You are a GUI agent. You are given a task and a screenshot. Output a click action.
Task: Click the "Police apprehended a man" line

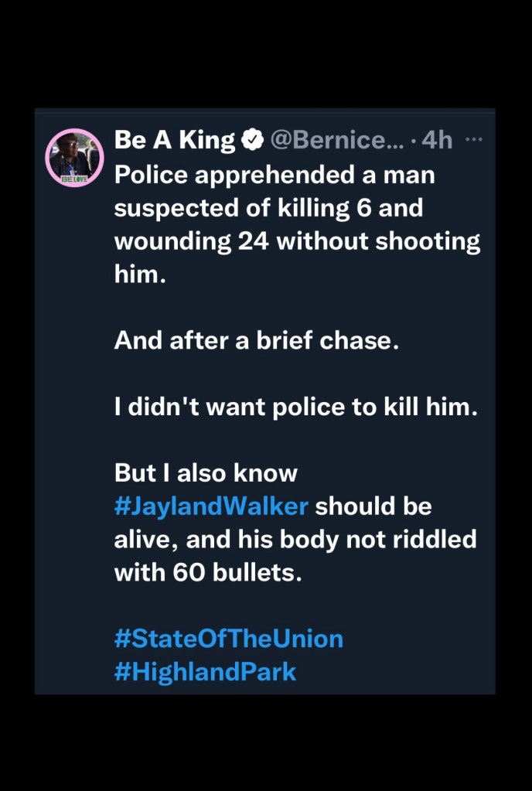coord(275,175)
